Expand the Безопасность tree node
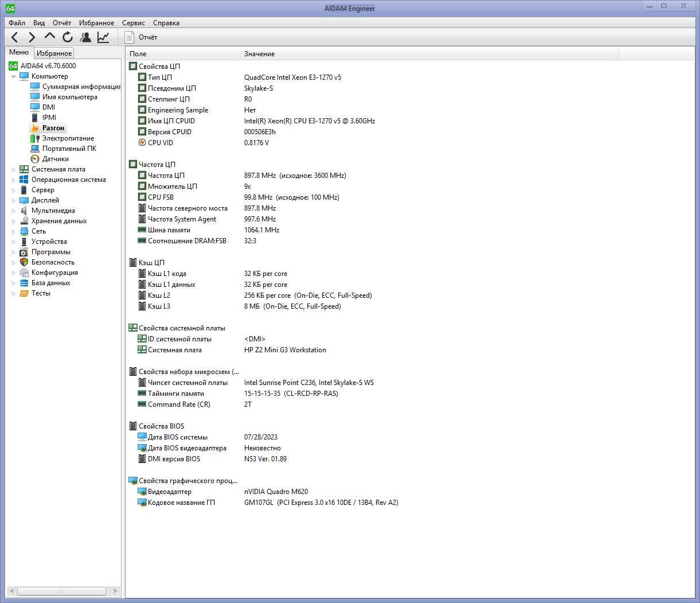Image resolution: width=700 pixels, height=603 pixels. point(14,262)
